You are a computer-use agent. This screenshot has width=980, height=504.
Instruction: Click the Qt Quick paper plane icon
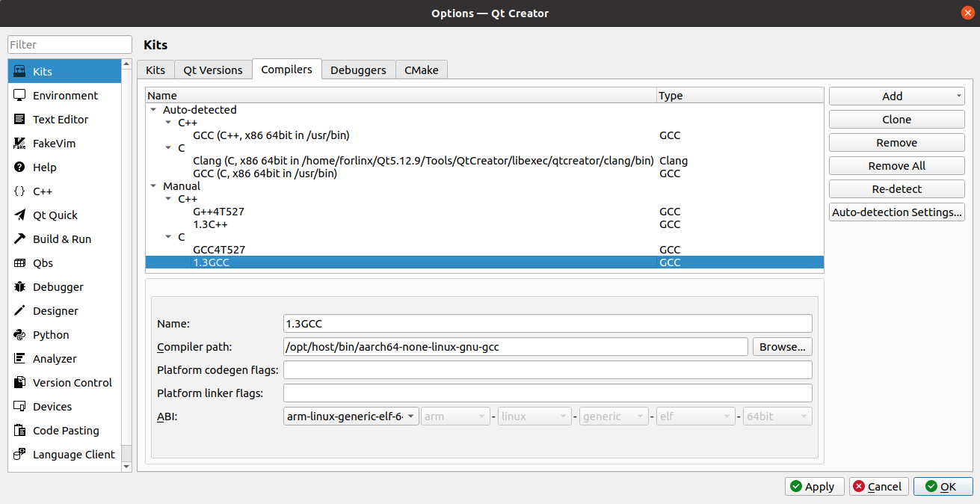click(x=20, y=215)
